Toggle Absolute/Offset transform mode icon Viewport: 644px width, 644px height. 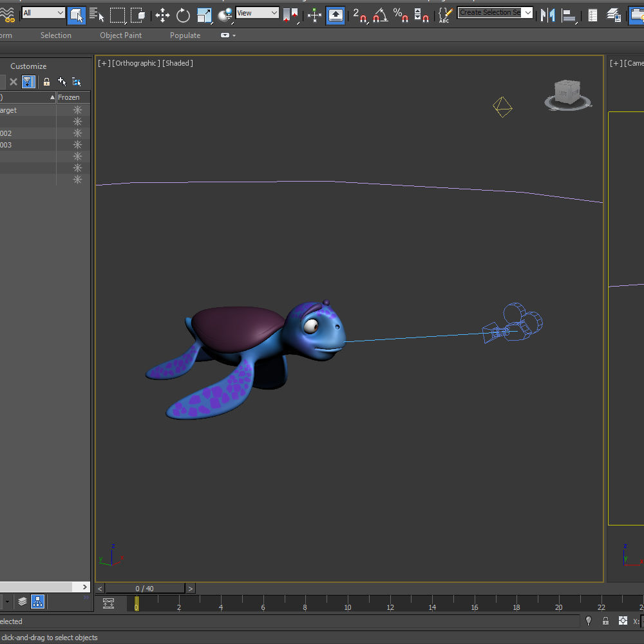click(623, 621)
